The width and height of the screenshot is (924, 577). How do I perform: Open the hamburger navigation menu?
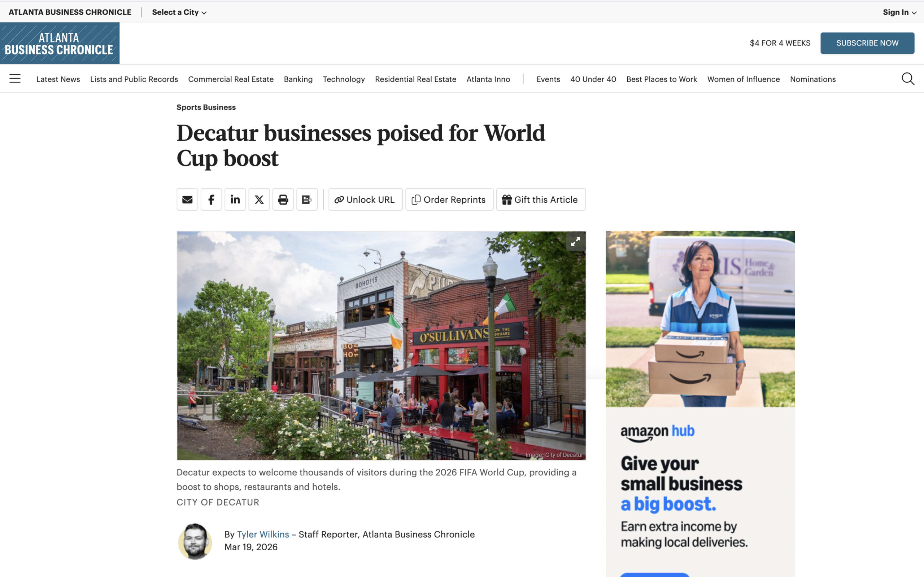(15, 79)
